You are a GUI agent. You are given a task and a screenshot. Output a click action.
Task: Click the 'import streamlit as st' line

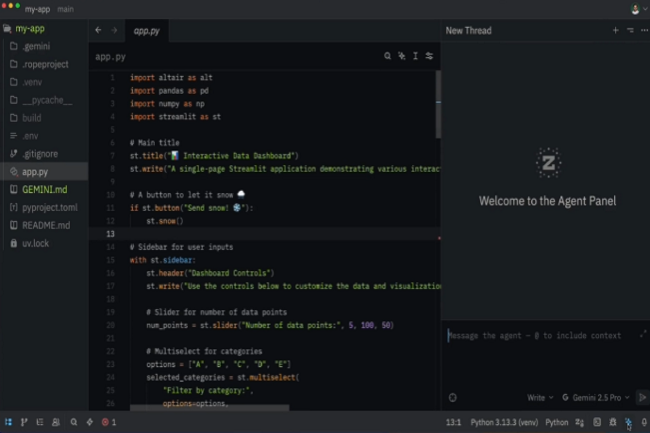(x=175, y=117)
